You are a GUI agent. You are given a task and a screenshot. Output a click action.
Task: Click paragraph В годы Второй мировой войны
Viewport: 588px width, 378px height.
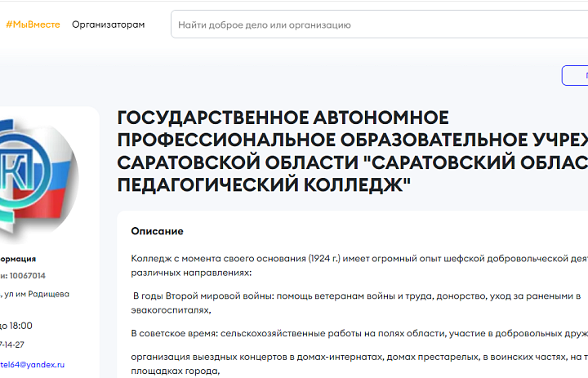[357, 303]
